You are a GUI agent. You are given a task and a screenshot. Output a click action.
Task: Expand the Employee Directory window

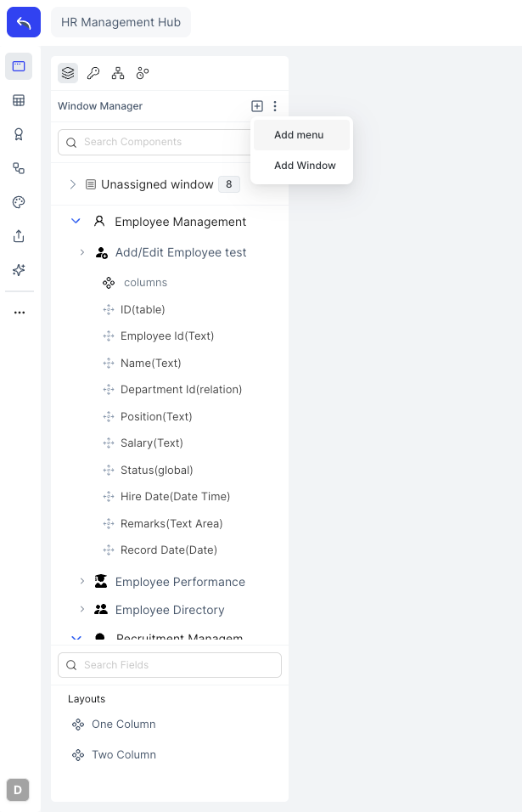pos(82,609)
